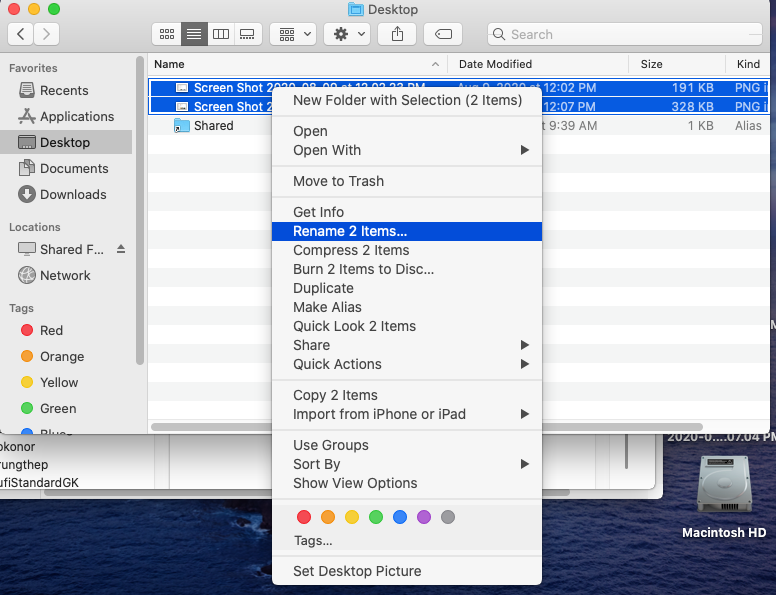Choose Compress 2 Items
The image size is (776, 595).
click(407, 250)
